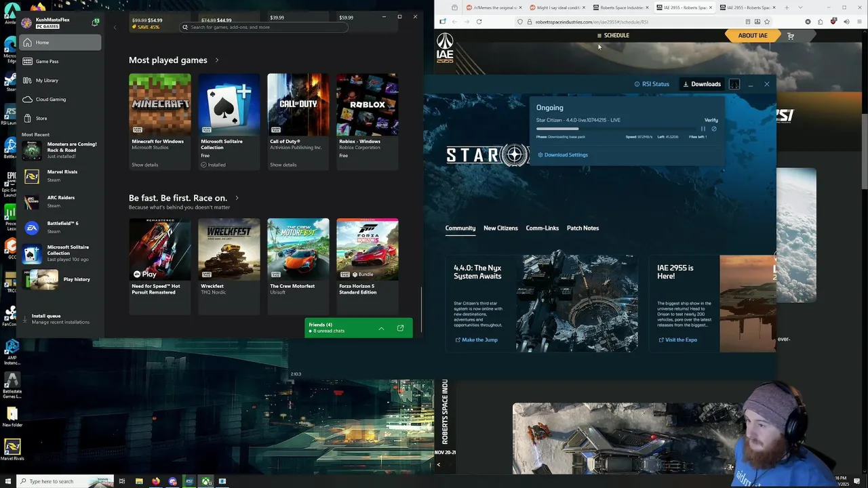
Task: Open the browser hamburger menu
Action: (859, 22)
